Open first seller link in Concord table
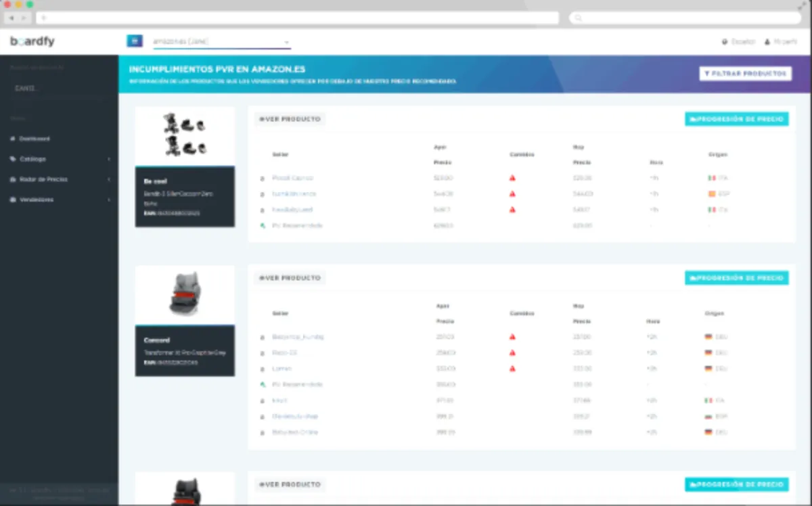Screen dimensions: 812x506 click(298, 337)
